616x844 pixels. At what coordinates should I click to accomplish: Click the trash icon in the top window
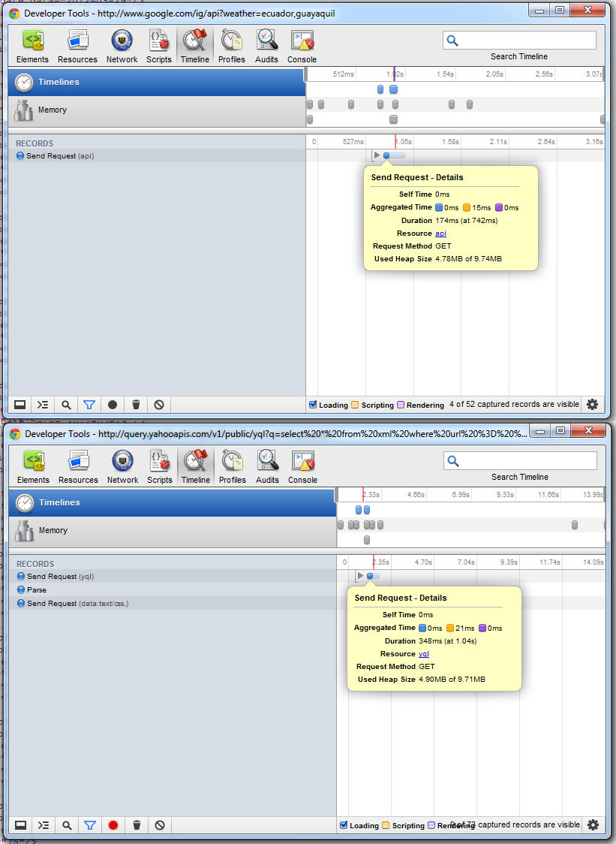pyautogui.click(x=136, y=404)
